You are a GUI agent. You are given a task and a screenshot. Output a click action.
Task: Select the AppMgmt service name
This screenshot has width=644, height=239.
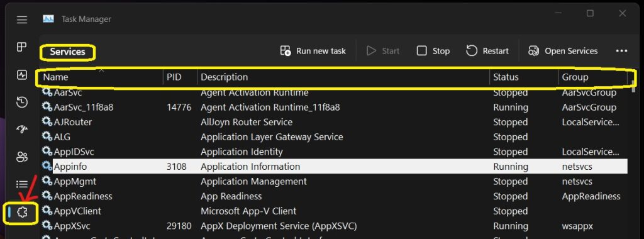pos(75,181)
